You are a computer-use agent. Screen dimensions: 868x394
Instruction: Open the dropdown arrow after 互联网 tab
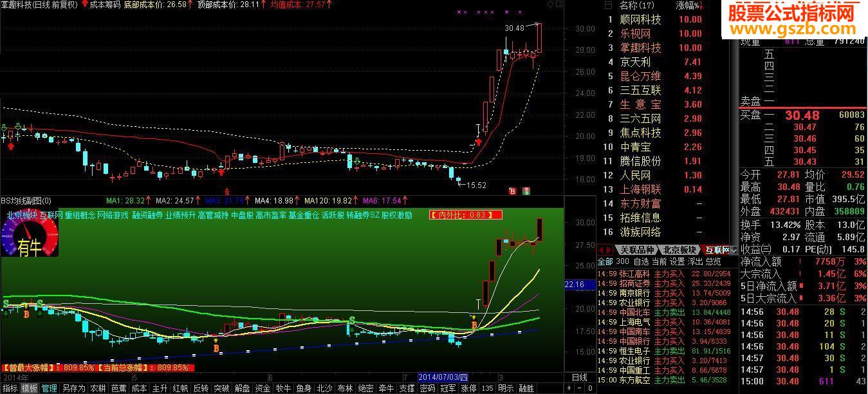(734, 250)
